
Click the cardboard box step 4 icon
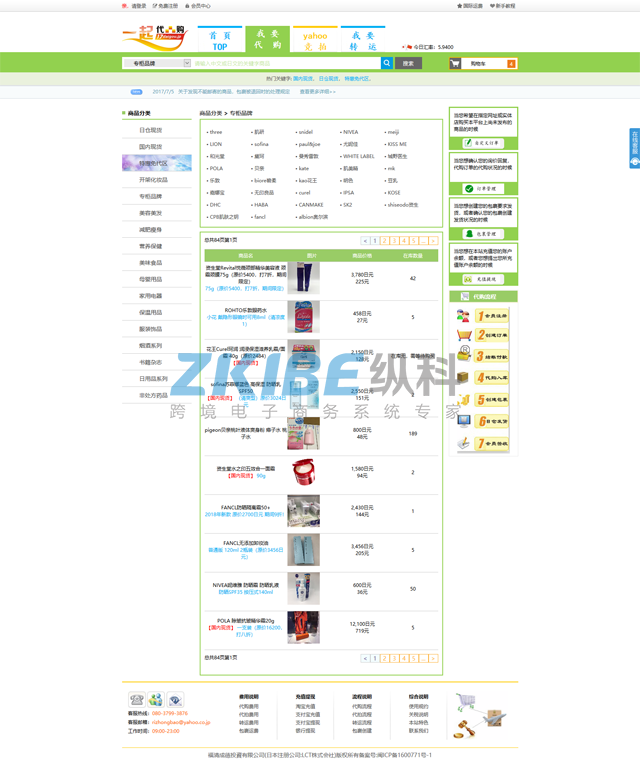point(463,377)
